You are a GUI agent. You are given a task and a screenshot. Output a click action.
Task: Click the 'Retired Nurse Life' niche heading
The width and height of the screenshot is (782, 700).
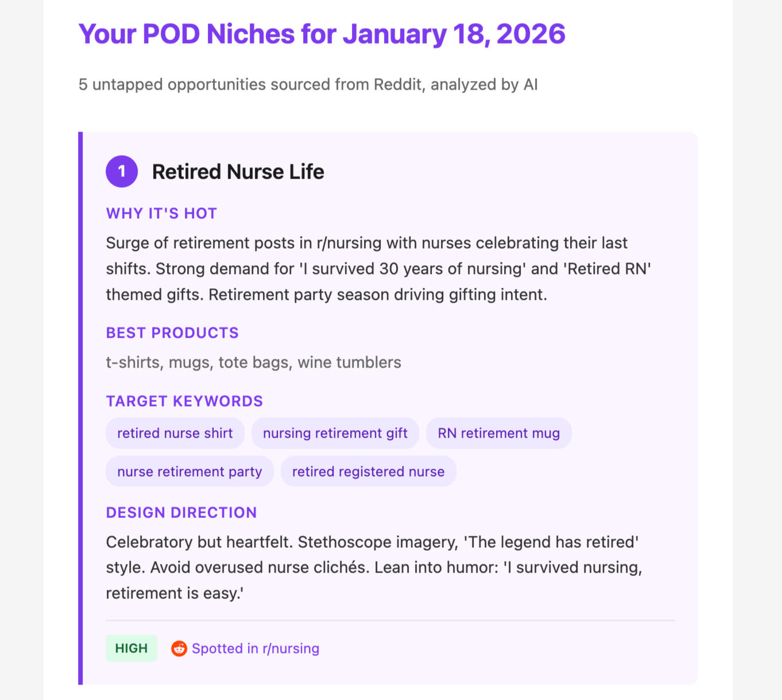pyautogui.click(x=238, y=172)
